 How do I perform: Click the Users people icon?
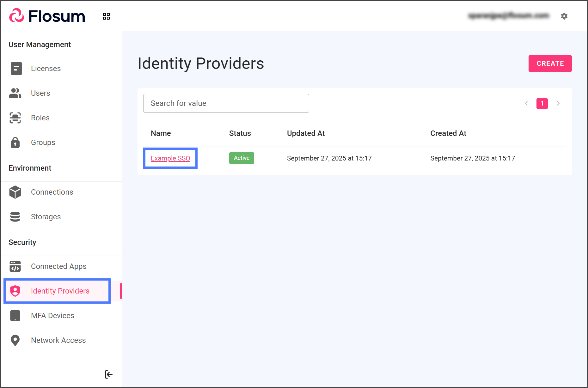[x=15, y=93]
